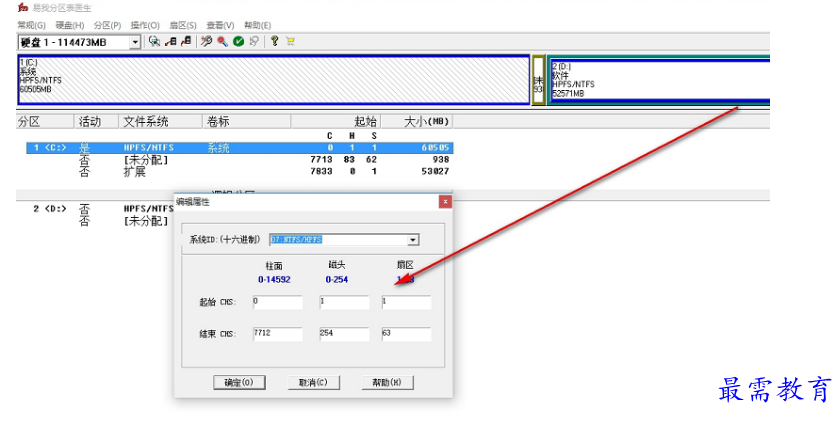Viewport: 840px width, 421px height.
Task: Click the 结束 CHS cylinder field with 7712
Action: click(x=278, y=334)
